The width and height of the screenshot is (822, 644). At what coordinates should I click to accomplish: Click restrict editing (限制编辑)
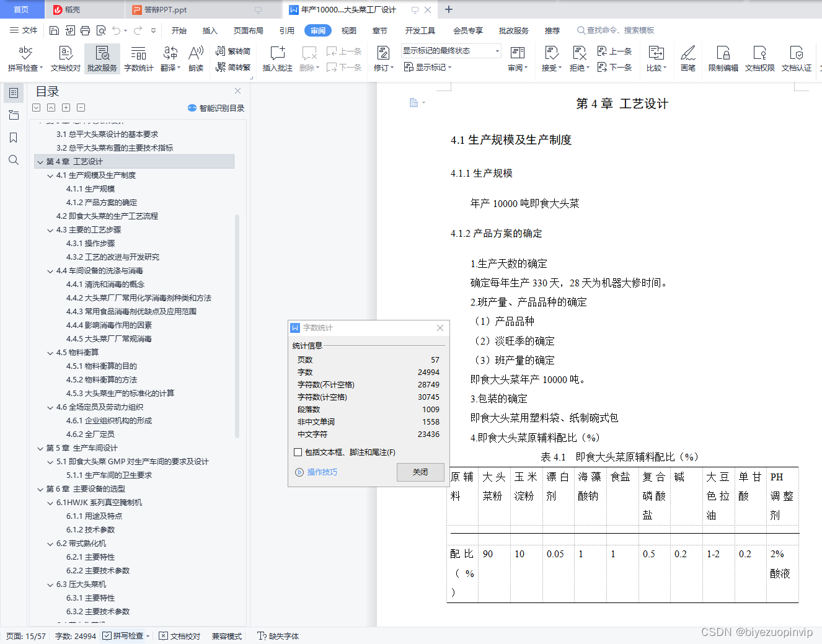723,59
